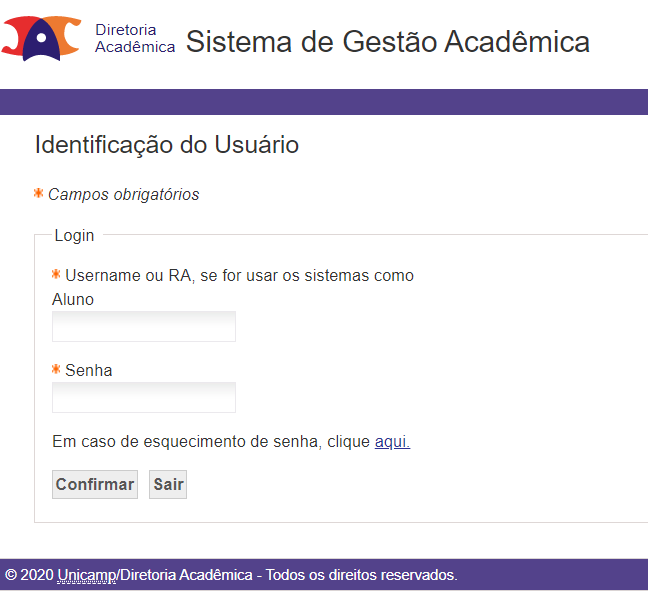Click the orange asterisk beside Campos obrigatórios

coord(38,193)
